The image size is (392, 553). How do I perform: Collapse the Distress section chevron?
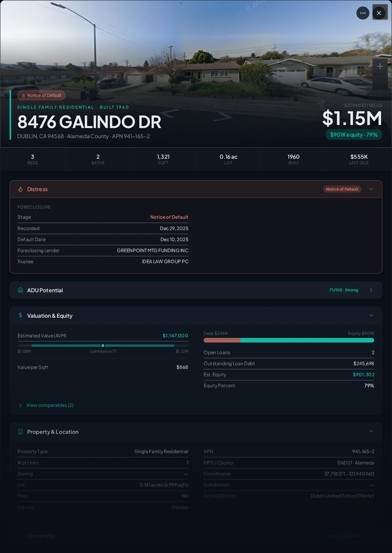tap(371, 189)
